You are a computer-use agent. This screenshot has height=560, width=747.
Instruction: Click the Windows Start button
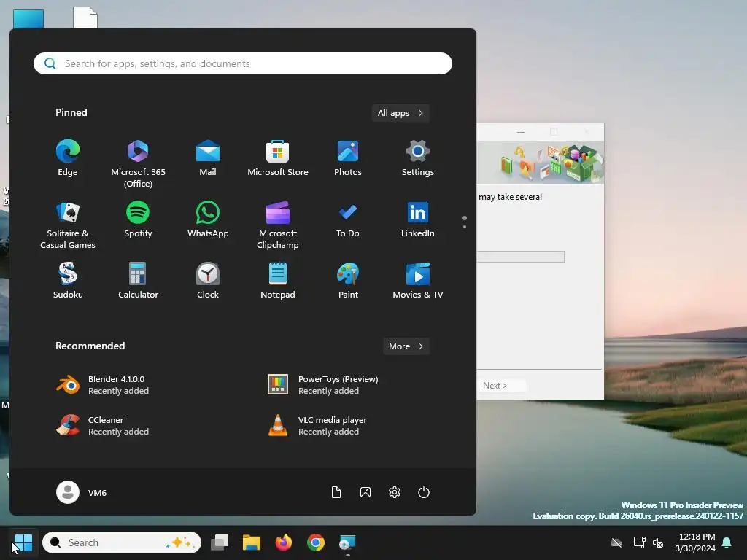23,542
